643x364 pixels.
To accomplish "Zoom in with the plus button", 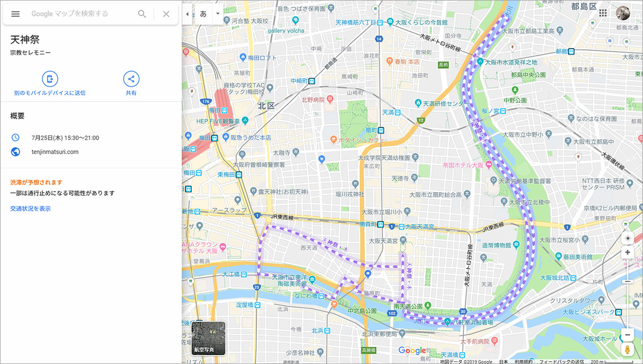I will pos(628,252).
